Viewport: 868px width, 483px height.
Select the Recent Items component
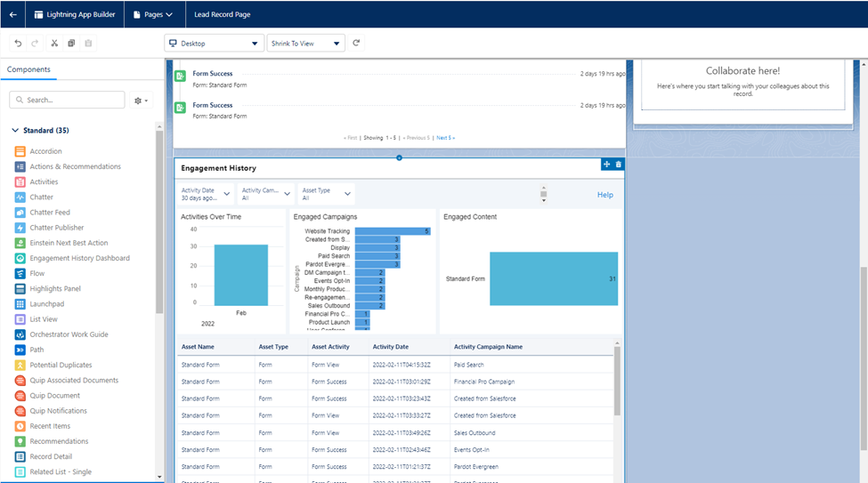pyautogui.click(x=50, y=426)
